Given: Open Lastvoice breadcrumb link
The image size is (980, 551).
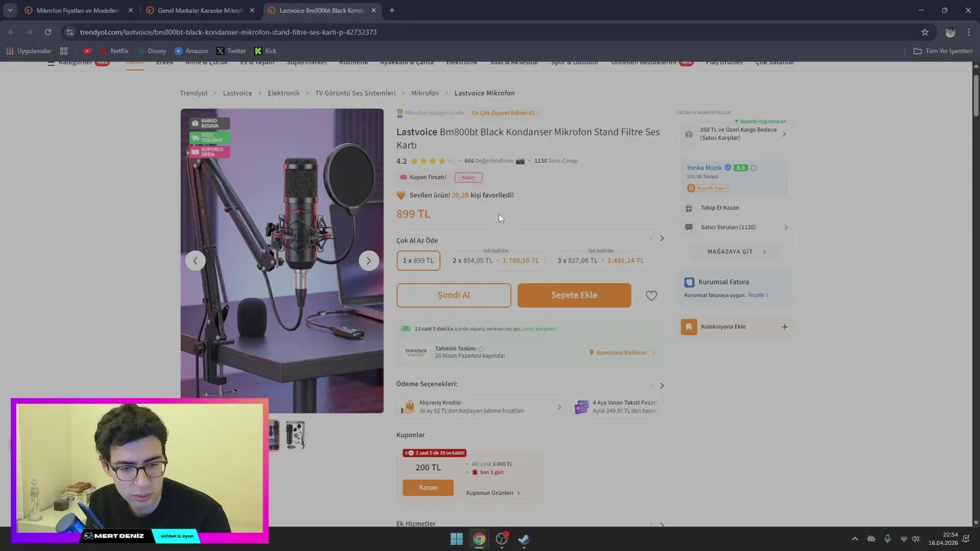Looking at the screenshot, I should pyautogui.click(x=237, y=93).
